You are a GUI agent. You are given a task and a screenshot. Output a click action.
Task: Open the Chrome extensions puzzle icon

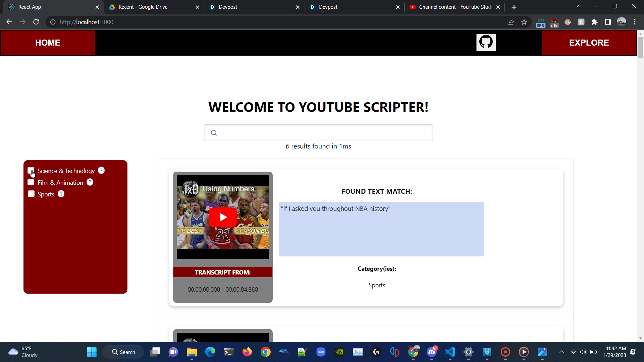coord(594,22)
